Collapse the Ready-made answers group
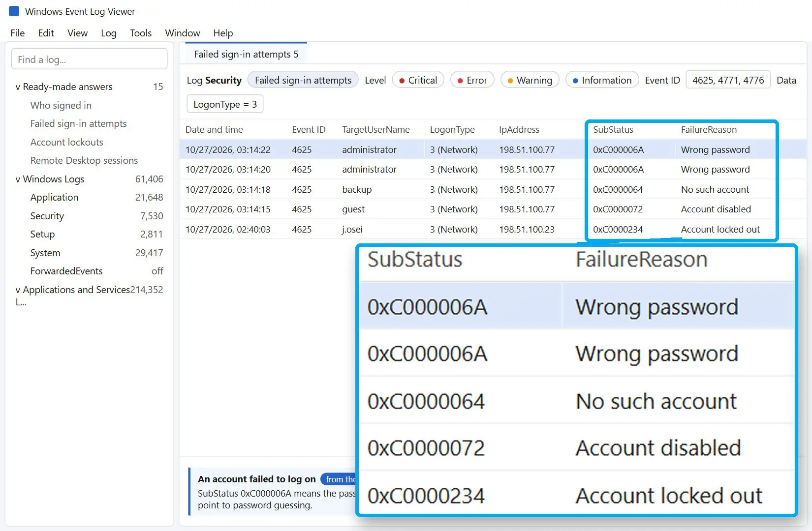This screenshot has height=531, width=812. coord(18,87)
